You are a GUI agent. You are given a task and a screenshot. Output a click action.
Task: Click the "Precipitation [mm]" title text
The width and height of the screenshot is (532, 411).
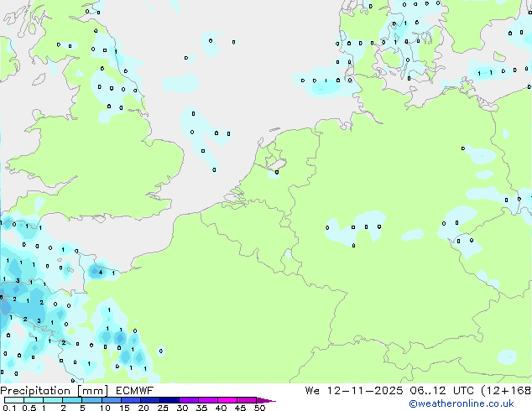point(55,391)
